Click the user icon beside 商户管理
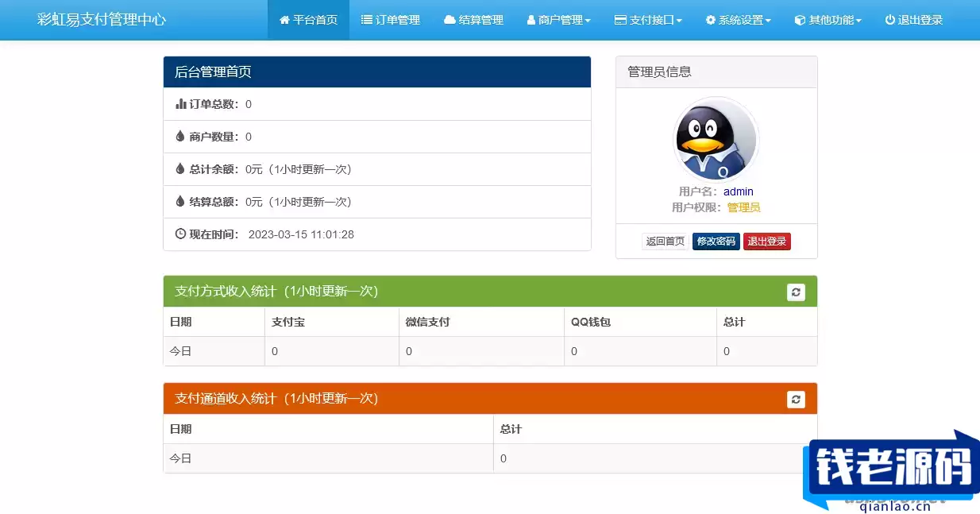 coord(531,20)
